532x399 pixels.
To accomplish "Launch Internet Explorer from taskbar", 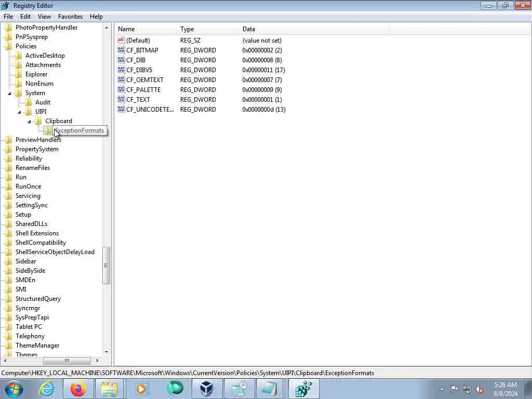I will [46, 389].
